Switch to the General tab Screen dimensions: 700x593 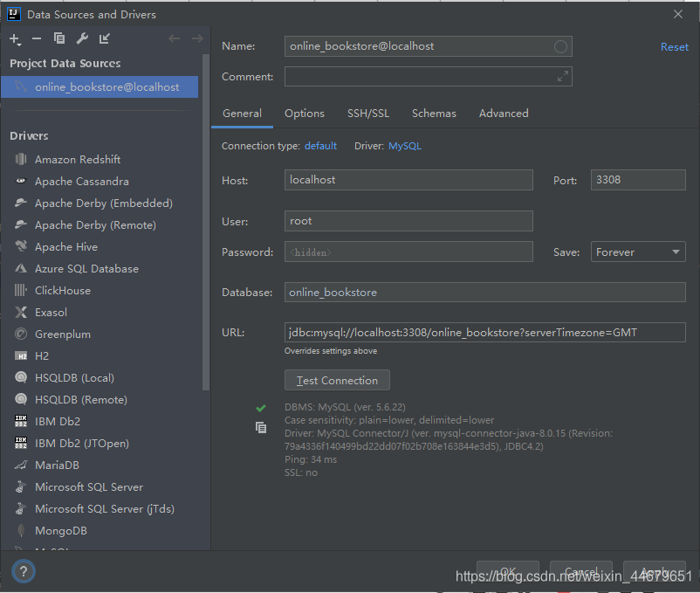(242, 114)
